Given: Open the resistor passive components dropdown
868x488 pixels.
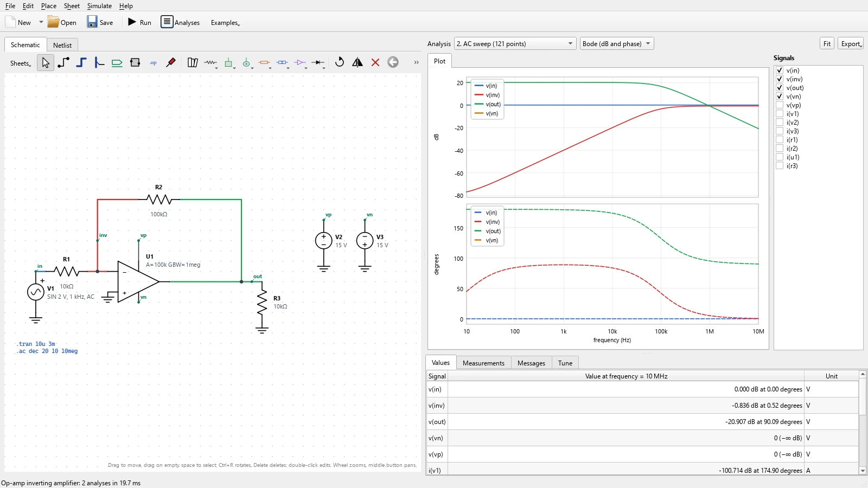Looking at the screenshot, I should 211,63.
